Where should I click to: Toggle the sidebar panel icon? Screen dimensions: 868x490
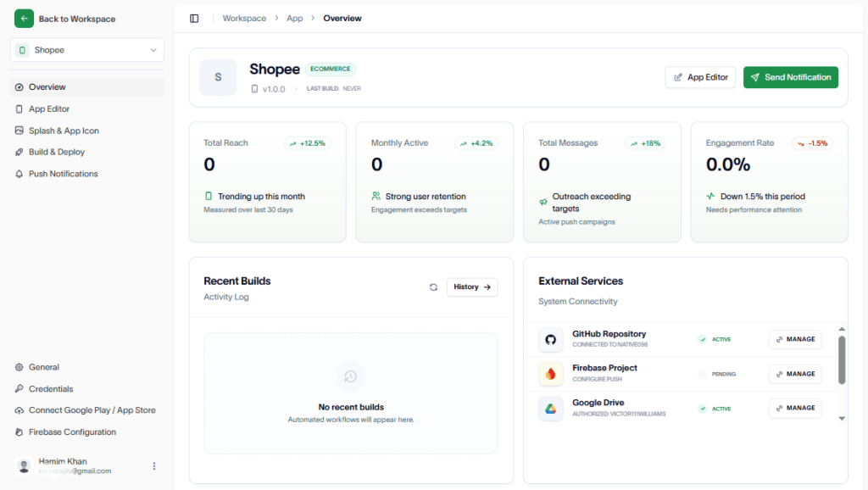194,19
